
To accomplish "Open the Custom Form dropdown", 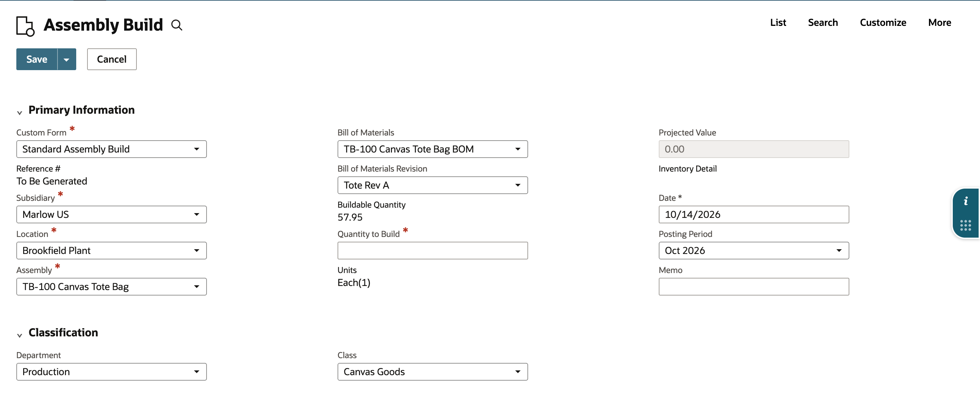I will point(112,149).
